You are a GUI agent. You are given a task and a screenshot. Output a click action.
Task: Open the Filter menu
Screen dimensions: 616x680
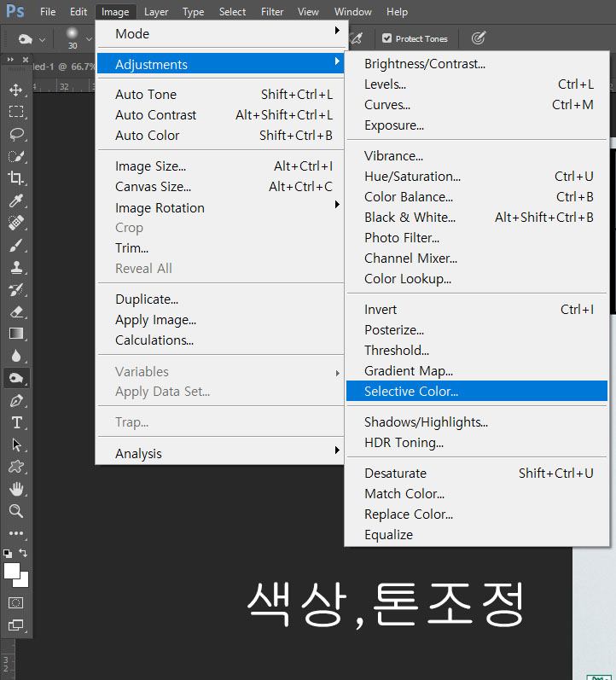pos(272,12)
